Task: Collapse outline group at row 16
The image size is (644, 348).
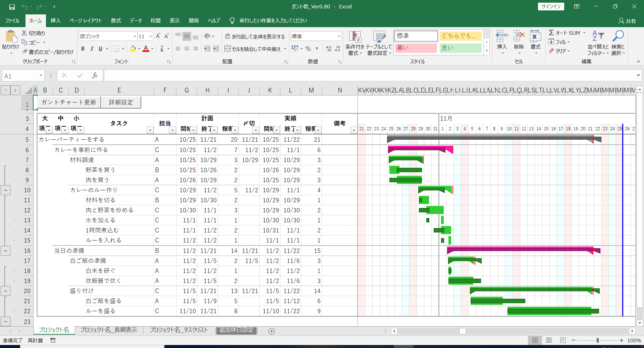Action: coord(6,251)
